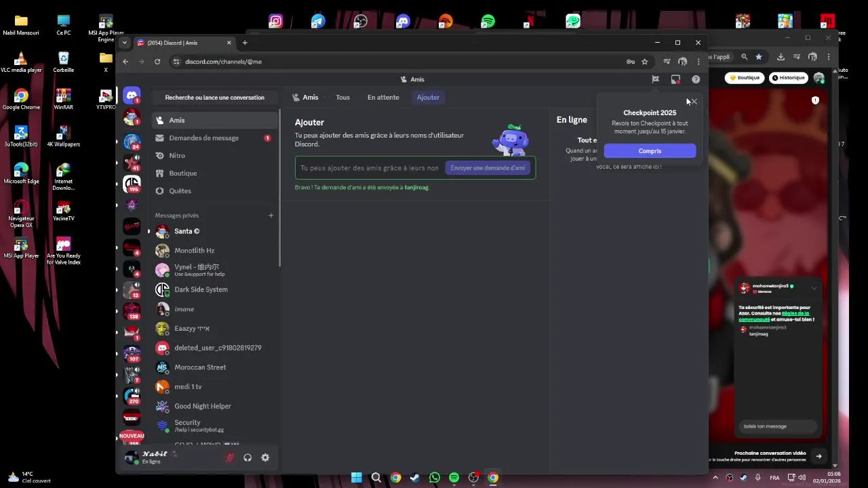Image resolution: width=868 pixels, height=488 pixels.
Task: Open the Discord help question-mark icon
Action: (x=696, y=79)
